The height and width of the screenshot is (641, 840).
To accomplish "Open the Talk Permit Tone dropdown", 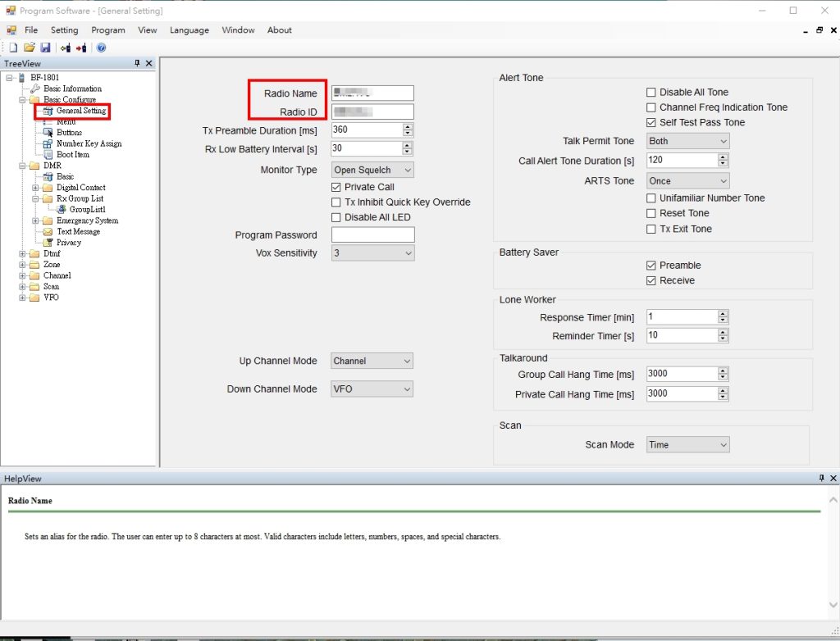I will click(x=688, y=141).
